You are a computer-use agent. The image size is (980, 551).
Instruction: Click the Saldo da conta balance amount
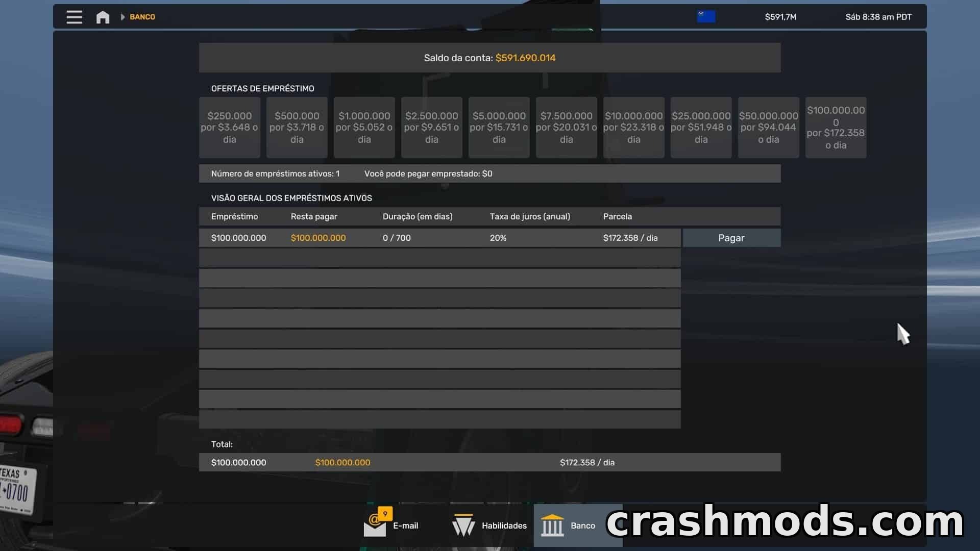tap(525, 58)
